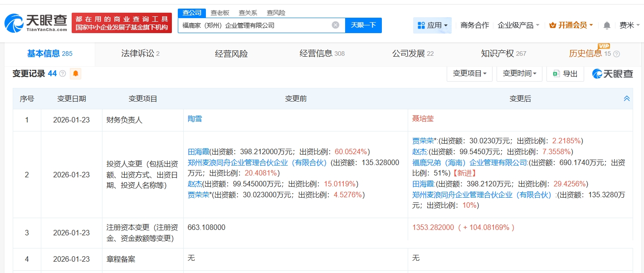Screen dimensions: 644x273
Task: Click the notification bell icon in header
Action: (607, 25)
